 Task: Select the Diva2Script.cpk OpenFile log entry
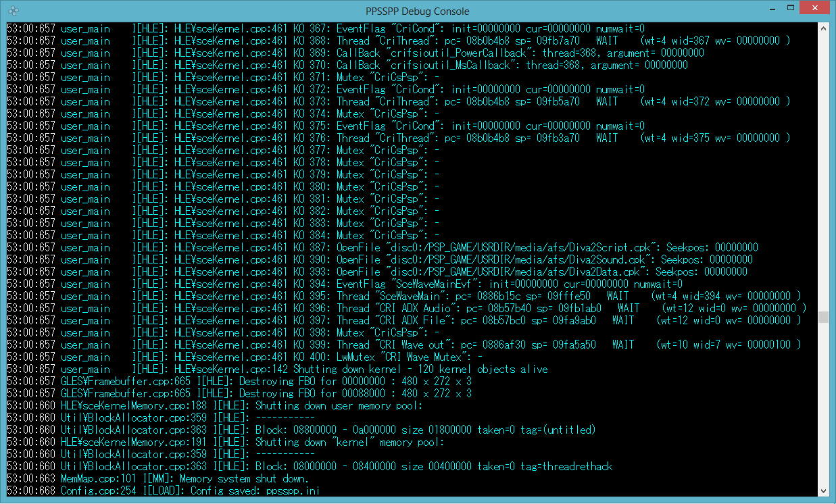coord(383,247)
